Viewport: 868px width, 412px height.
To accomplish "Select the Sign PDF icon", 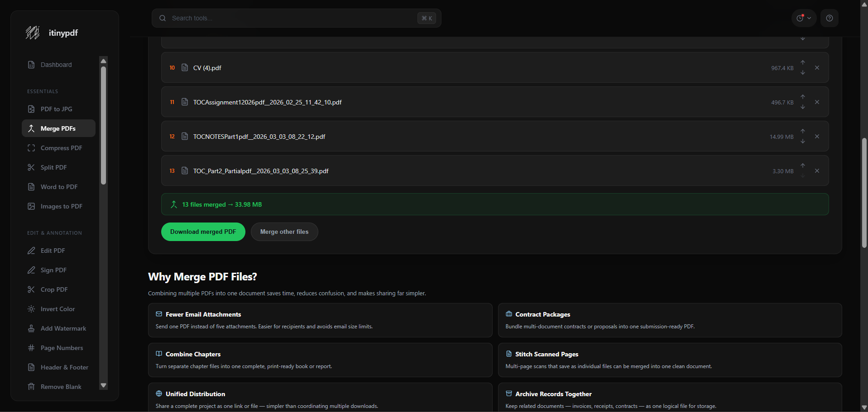I will coord(31,270).
